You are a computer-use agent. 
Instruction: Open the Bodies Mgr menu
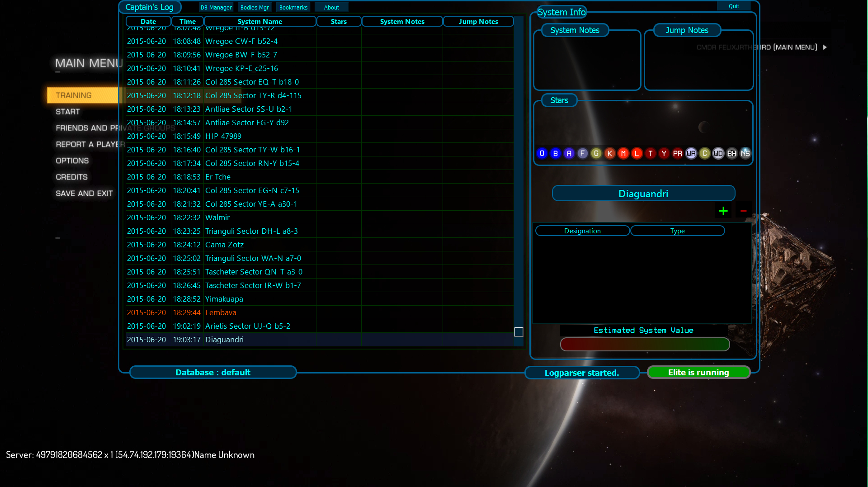coord(255,7)
